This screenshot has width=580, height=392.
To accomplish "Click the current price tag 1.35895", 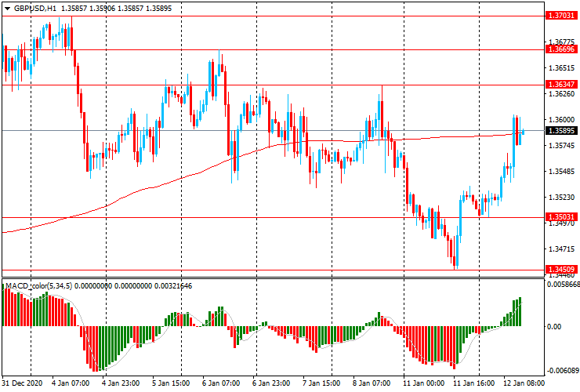I will [562, 130].
